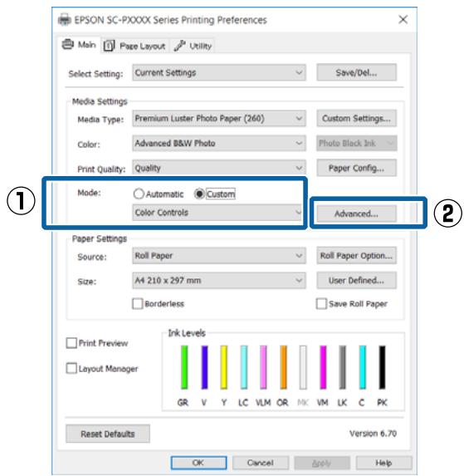Click the light cyan LC ink bar

[244, 367]
